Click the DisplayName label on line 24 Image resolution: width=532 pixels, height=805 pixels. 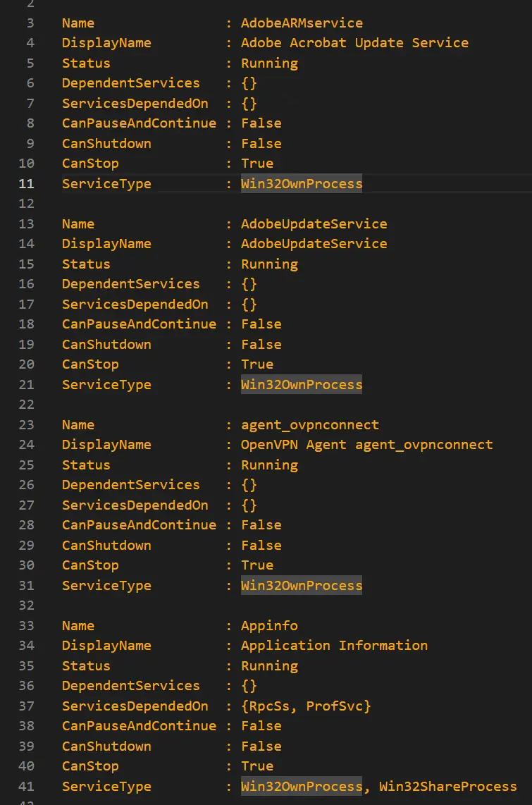[x=106, y=445]
